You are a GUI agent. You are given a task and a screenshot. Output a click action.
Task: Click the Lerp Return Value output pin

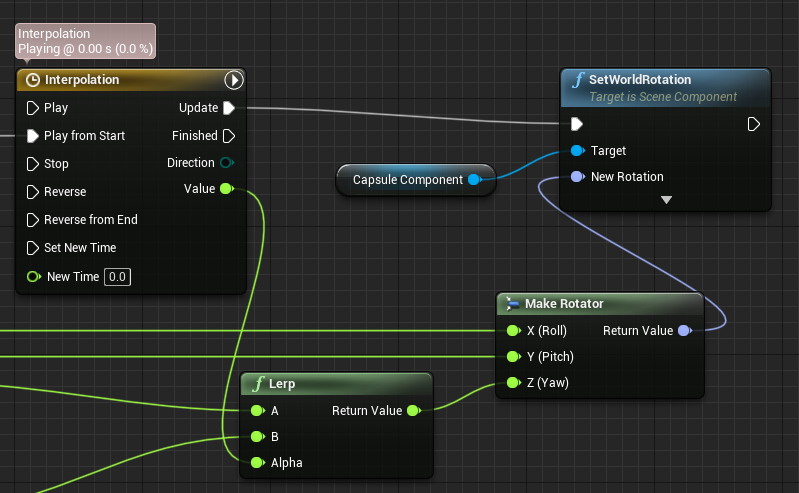(x=413, y=411)
